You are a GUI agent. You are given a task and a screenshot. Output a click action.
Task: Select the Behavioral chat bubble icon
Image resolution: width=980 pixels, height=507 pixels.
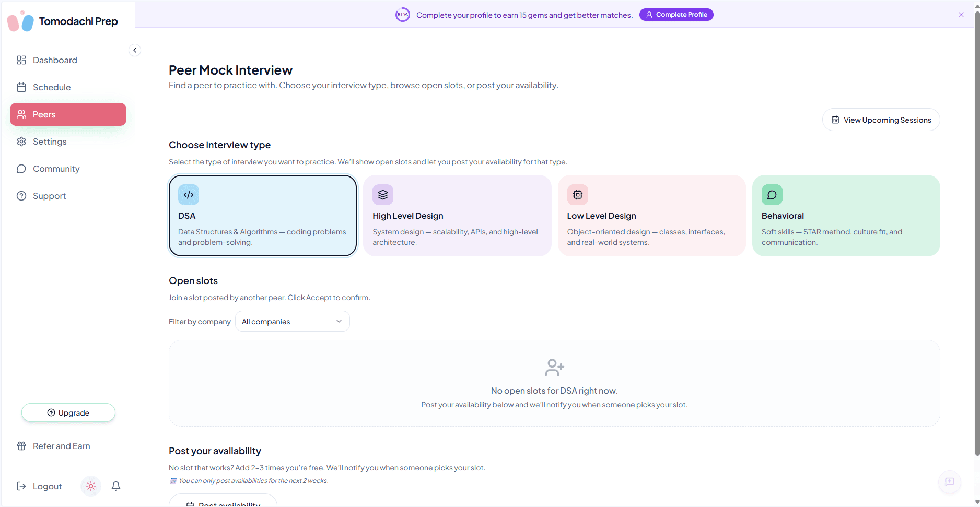pos(772,195)
